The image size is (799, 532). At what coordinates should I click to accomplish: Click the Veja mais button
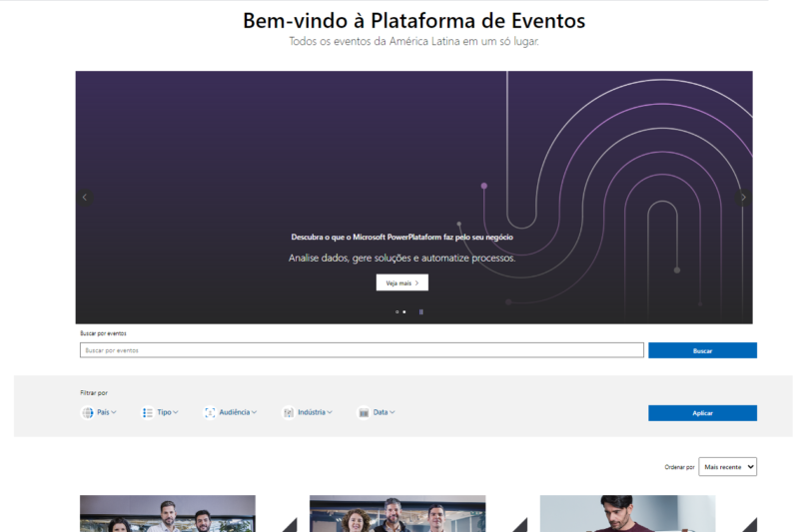coord(402,282)
